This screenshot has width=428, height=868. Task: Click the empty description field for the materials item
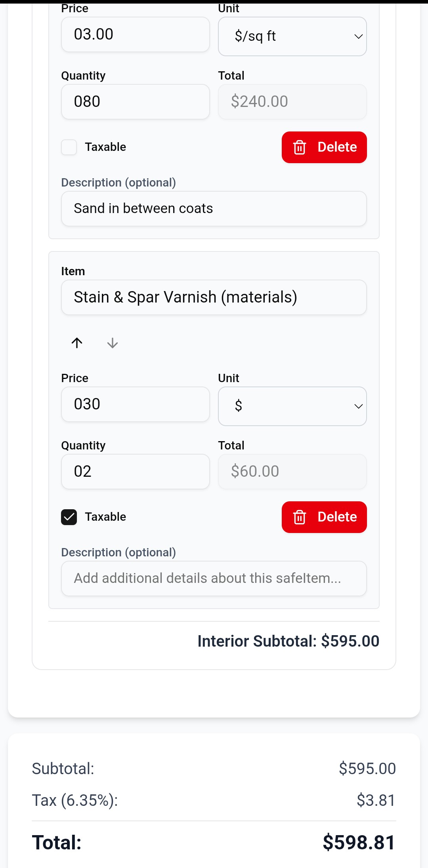click(214, 578)
